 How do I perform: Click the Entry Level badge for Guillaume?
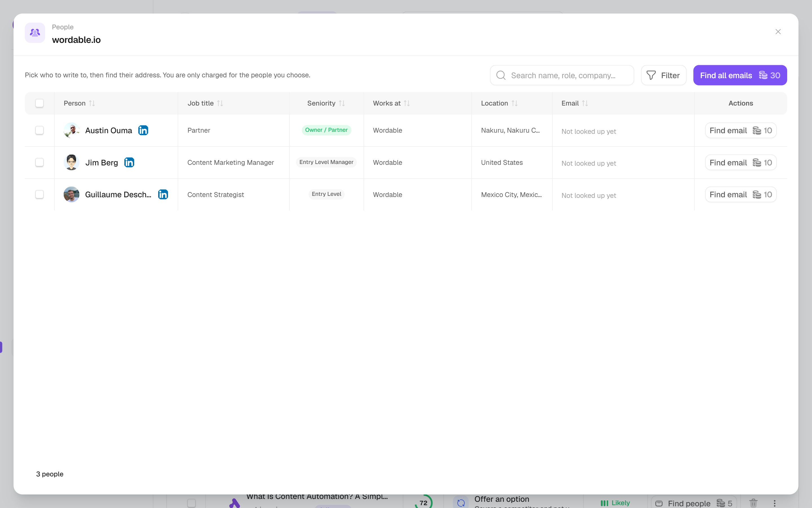[x=326, y=194]
